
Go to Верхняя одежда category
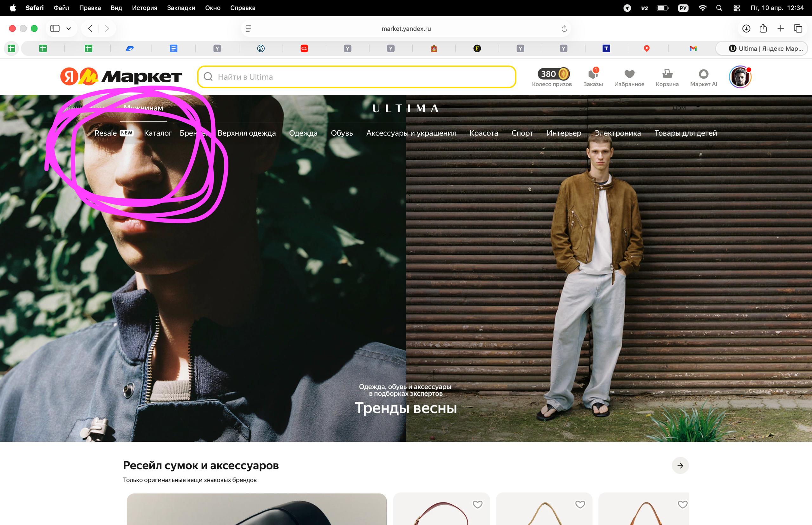246,133
